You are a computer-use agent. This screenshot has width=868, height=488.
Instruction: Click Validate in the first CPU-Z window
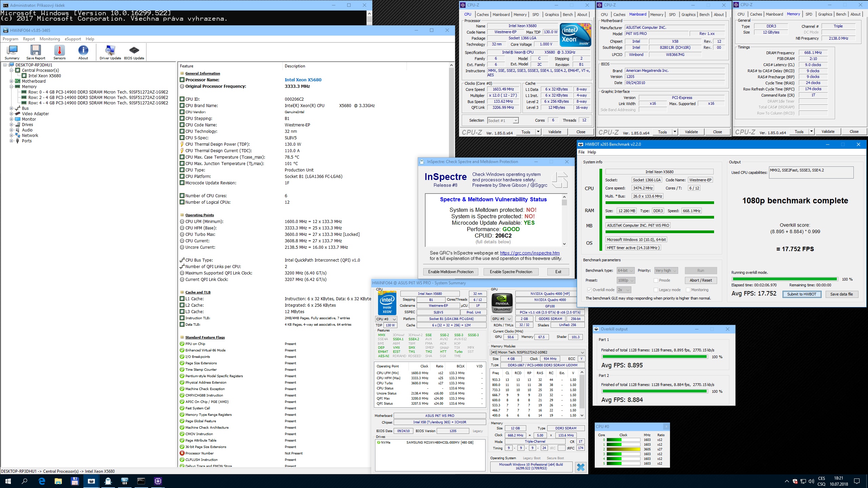point(555,132)
